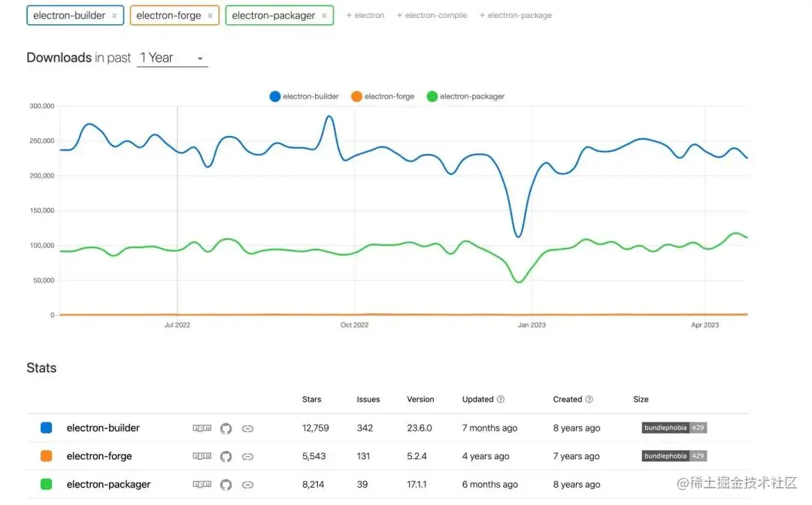The height and width of the screenshot is (505, 812).
Task: Click Jan 2023 axis label
Action: [x=532, y=325]
